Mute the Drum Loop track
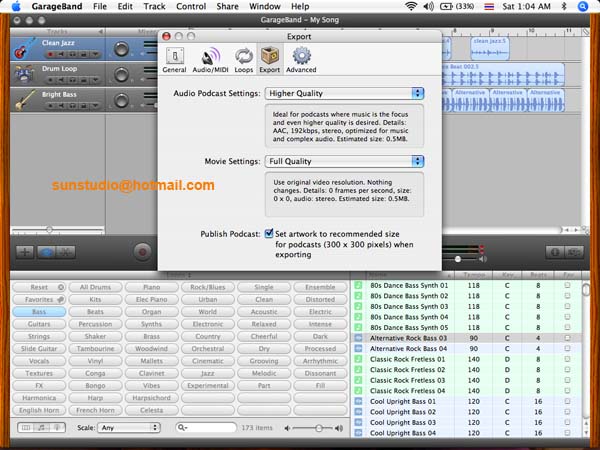The height and width of the screenshot is (450, 600). tap(61, 80)
